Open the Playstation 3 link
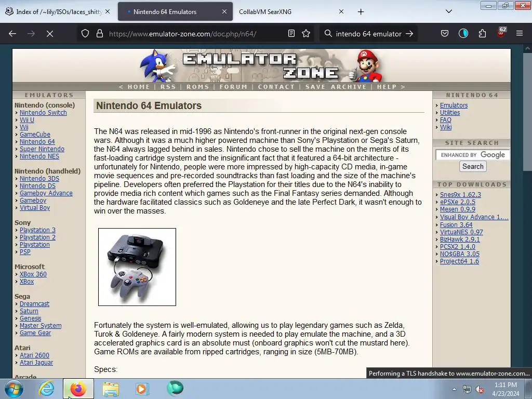 click(37, 230)
